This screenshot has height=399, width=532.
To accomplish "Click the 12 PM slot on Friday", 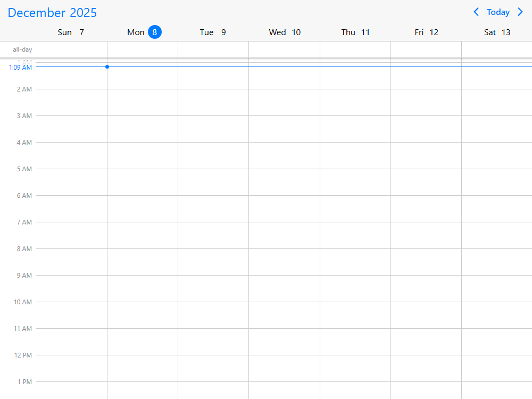I will [426, 368].
